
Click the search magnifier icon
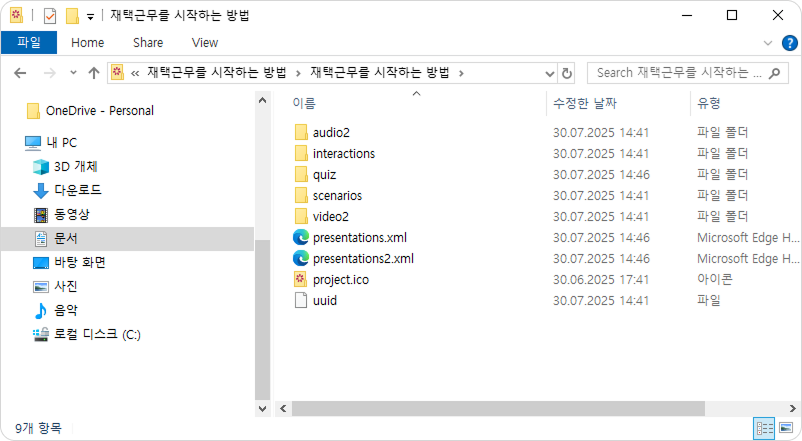coord(774,73)
